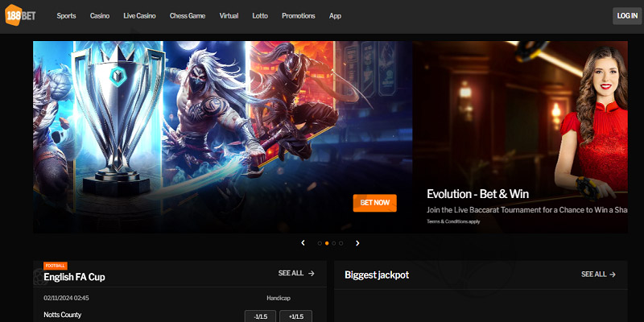Select the -1/1.5 handicap odds
The image size is (644, 322).
pyautogui.click(x=260, y=316)
